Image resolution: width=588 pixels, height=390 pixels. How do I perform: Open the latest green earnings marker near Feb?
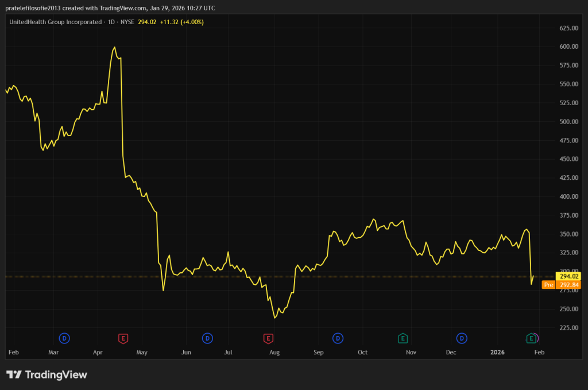tap(532, 338)
